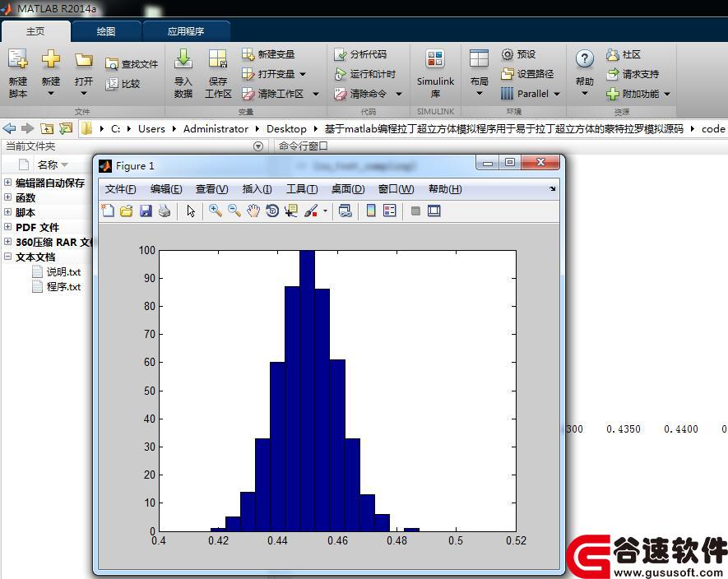The width and height of the screenshot is (728, 579).
Task: Open the Simulink Library icon
Action: click(x=435, y=60)
